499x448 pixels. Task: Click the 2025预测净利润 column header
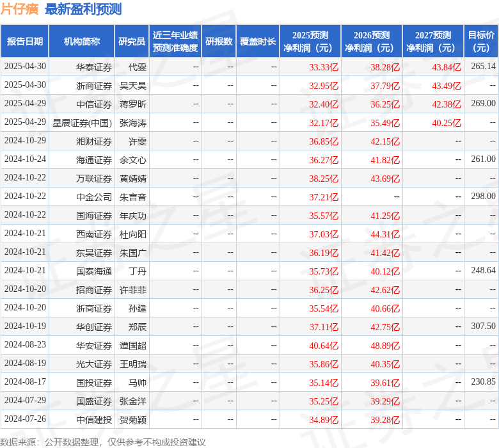click(x=310, y=42)
